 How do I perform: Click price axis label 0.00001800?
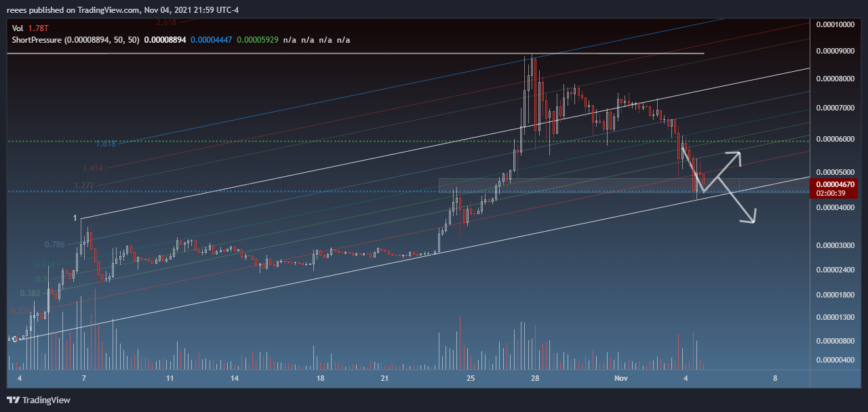tap(835, 295)
